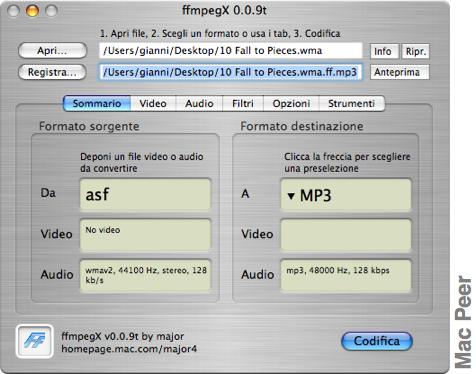Click the source format asf box
476x374 pixels.
click(x=145, y=195)
